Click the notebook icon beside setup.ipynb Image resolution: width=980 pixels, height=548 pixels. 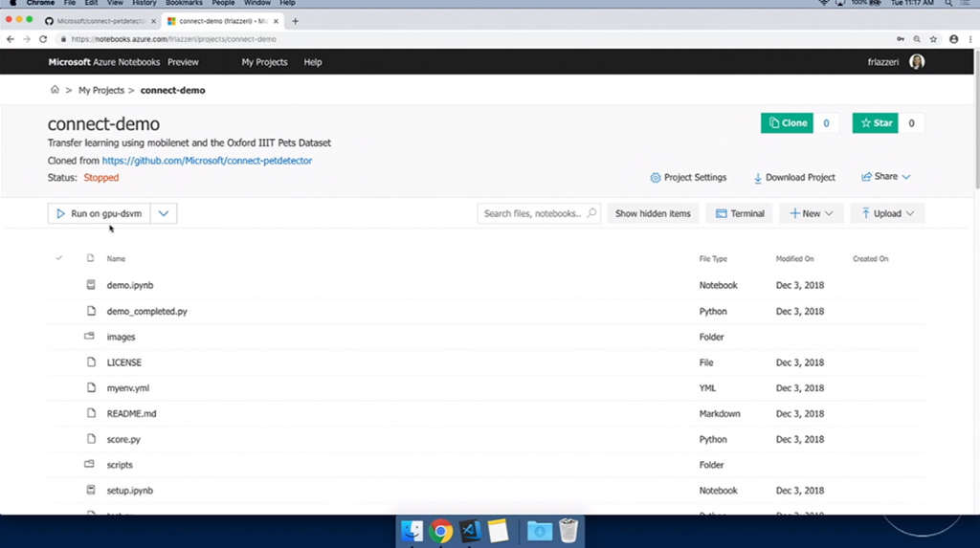point(91,490)
